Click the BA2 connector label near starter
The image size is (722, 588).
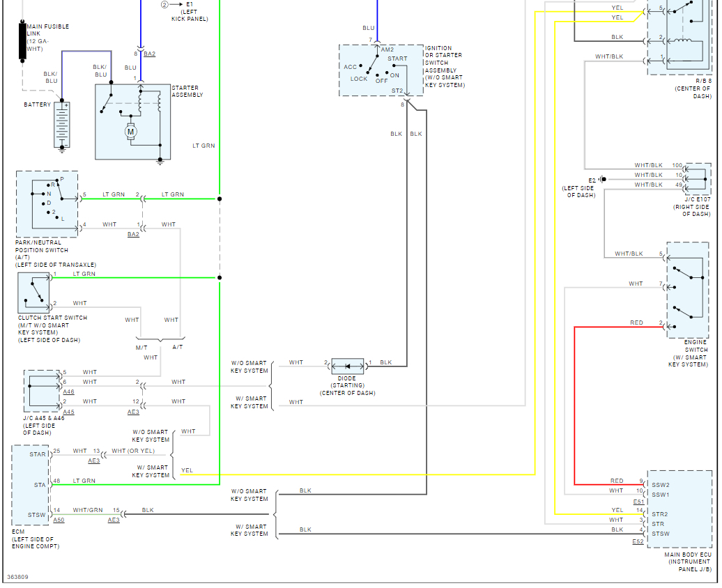[149, 54]
